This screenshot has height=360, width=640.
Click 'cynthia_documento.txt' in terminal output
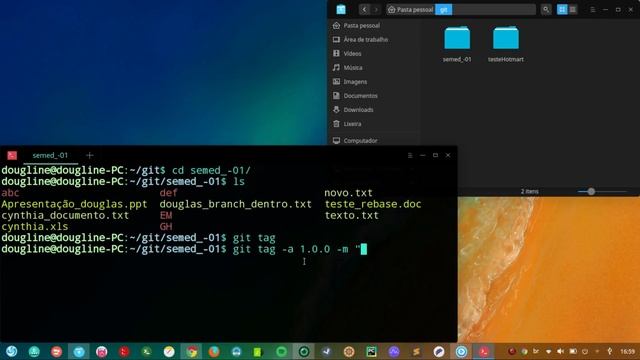65,215
